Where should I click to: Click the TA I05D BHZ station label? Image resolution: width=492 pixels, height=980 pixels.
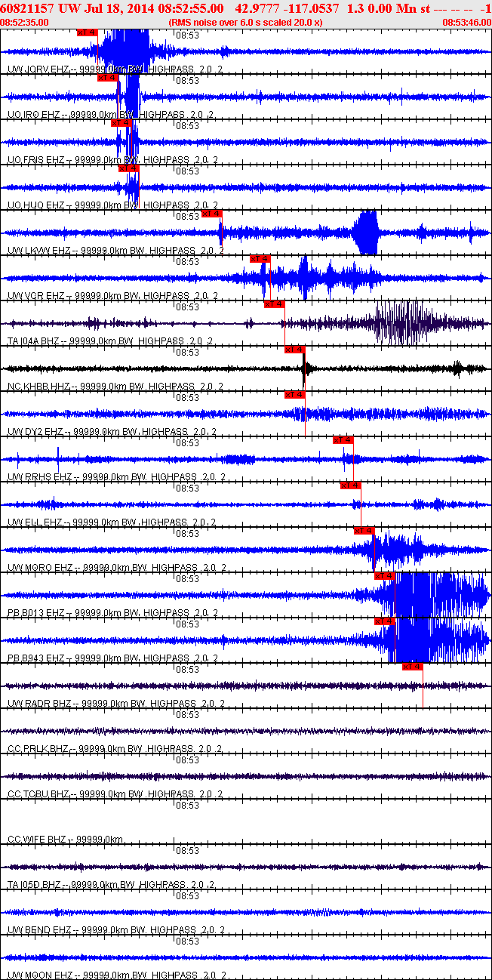click(x=112, y=884)
